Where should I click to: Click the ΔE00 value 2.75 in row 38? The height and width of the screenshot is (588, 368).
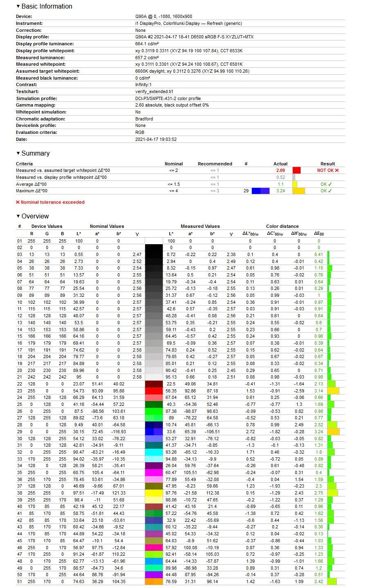point(319,493)
